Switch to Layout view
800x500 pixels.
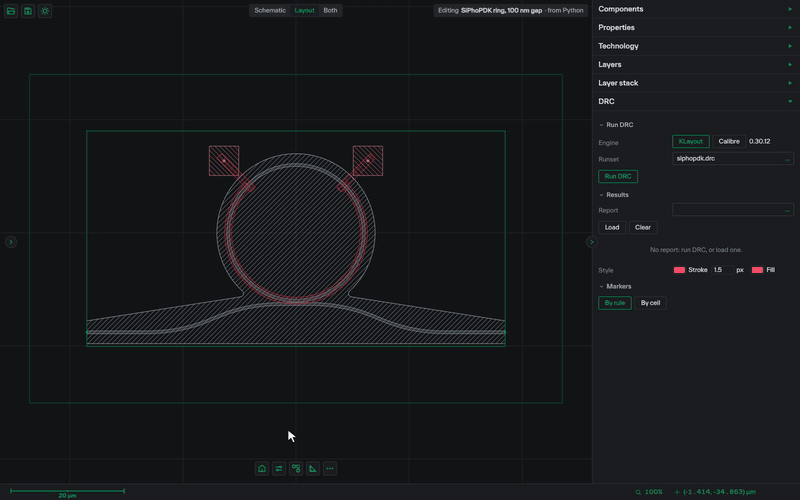coord(305,10)
